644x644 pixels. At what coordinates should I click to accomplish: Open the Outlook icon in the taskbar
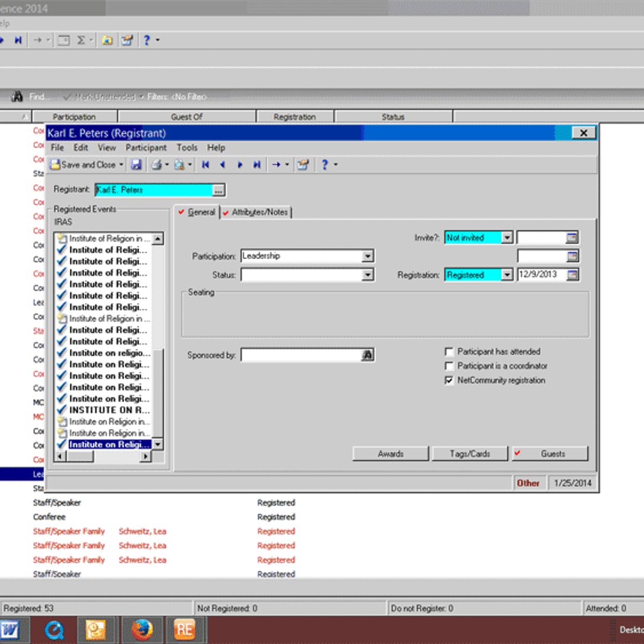pyautogui.click(x=96, y=630)
